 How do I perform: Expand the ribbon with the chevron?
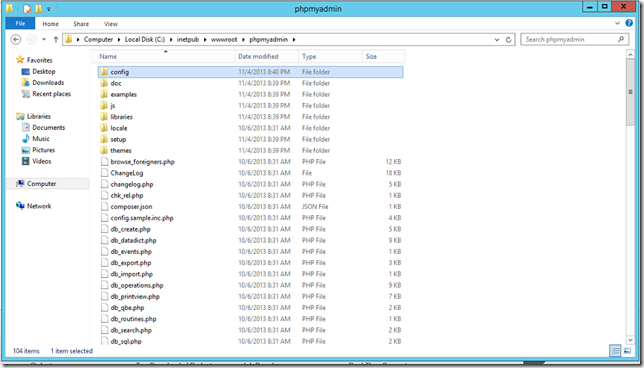click(617, 23)
